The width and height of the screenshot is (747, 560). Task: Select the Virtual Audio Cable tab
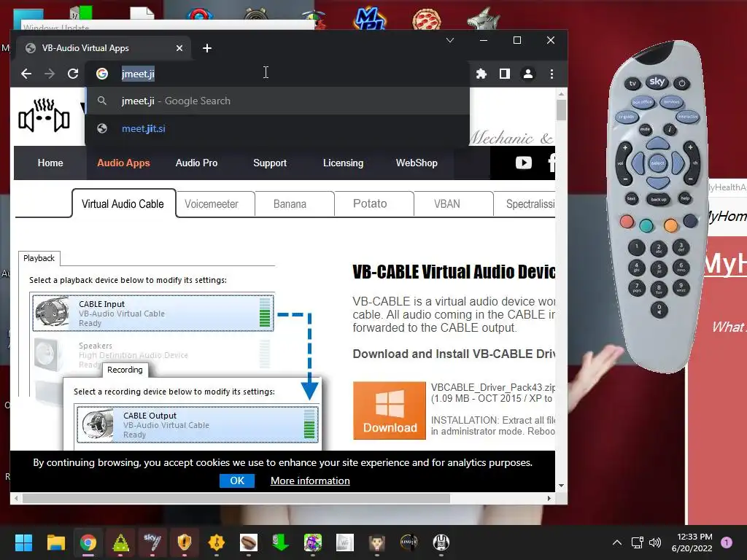click(123, 204)
